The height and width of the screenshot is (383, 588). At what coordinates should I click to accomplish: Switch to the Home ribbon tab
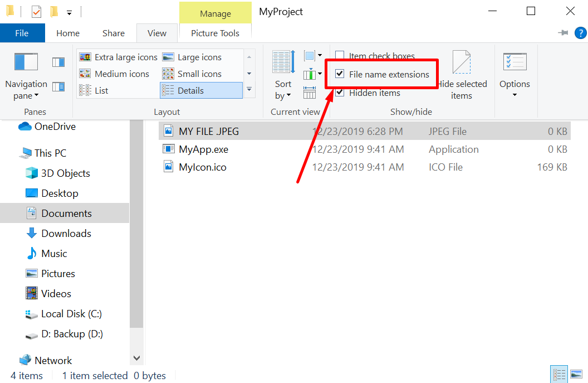tap(67, 33)
